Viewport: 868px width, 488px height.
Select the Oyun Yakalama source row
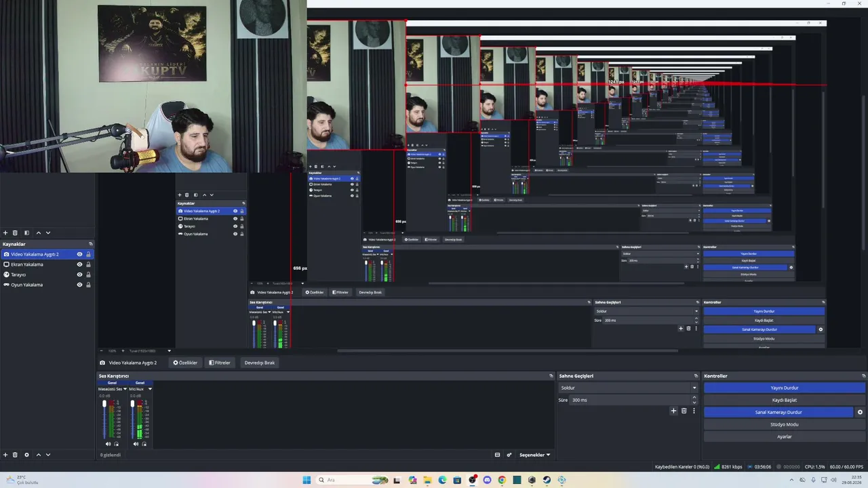47,285
